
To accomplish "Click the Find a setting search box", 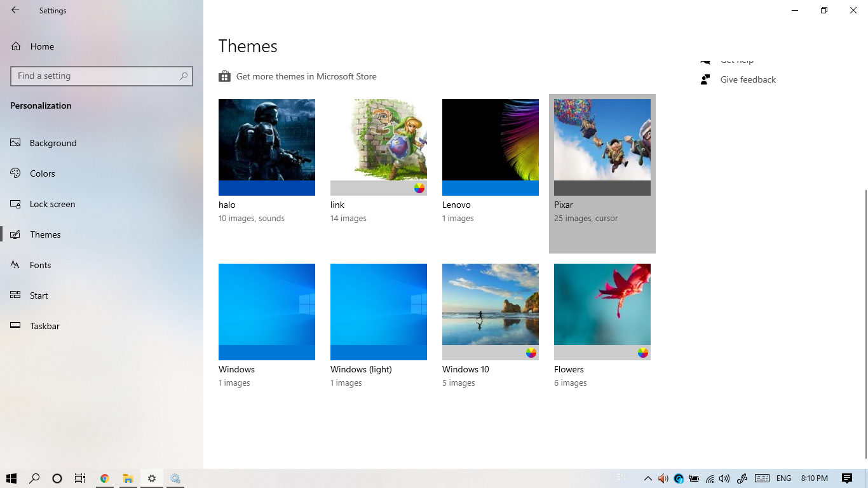I will (x=102, y=76).
